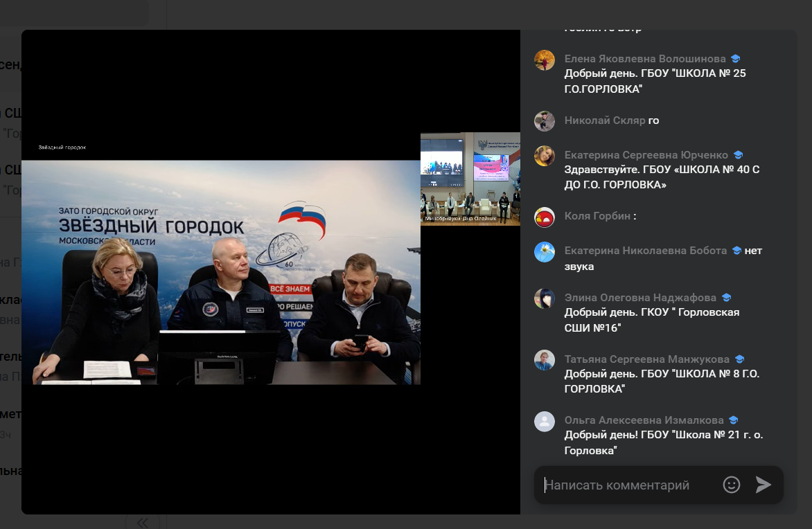Viewport: 812px width, 529px height.
Task: Click verified badge next to Елена Яковлевна Волошинова
Action: (735, 59)
